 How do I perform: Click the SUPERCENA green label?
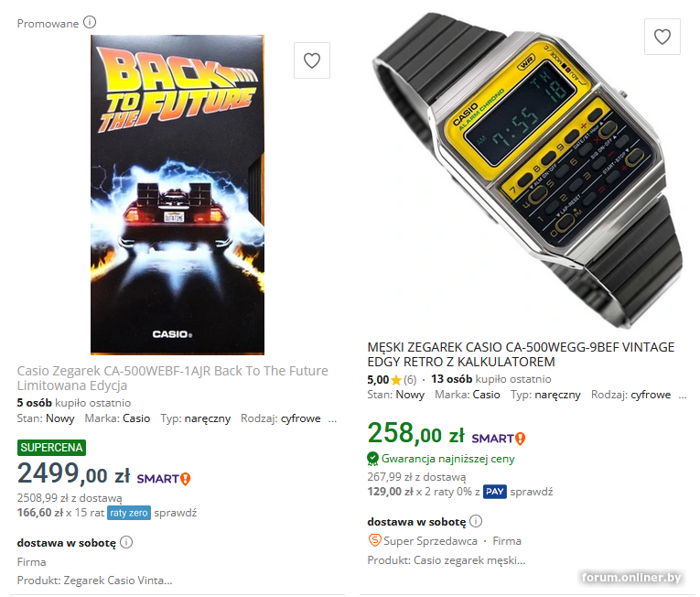51,448
